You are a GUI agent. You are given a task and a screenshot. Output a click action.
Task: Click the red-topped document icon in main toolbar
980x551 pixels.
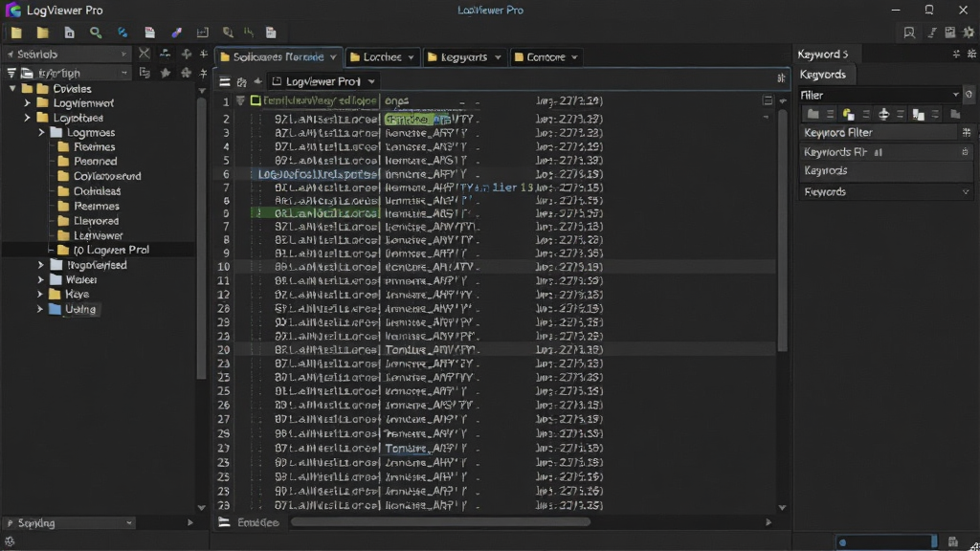[x=149, y=33]
